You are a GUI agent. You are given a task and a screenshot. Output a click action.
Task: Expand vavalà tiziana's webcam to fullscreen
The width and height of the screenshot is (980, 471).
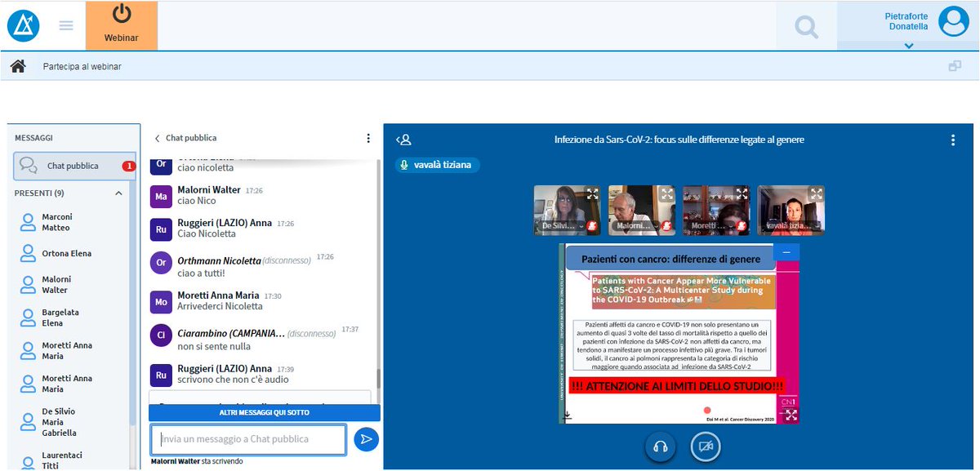816,194
